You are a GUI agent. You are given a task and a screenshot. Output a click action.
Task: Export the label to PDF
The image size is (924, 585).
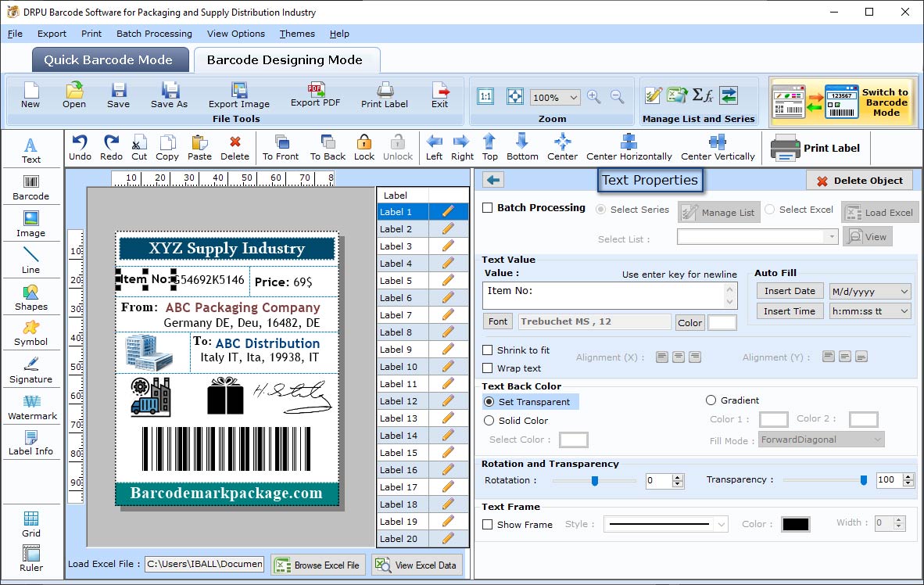(315, 95)
